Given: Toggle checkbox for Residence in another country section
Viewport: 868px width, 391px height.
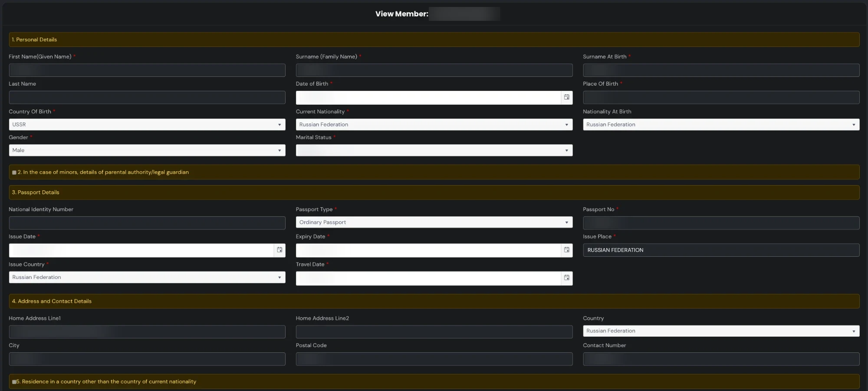Looking at the screenshot, I should tap(14, 382).
